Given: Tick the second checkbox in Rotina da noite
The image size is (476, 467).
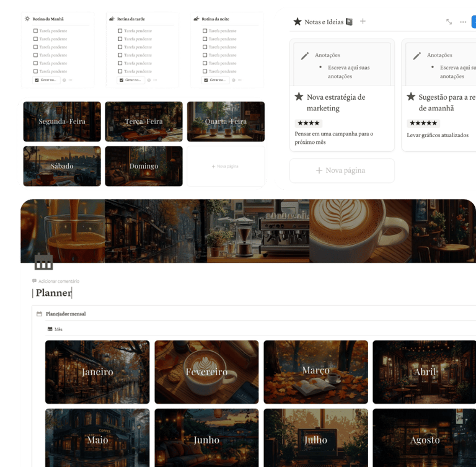Looking at the screenshot, I should 205,39.
